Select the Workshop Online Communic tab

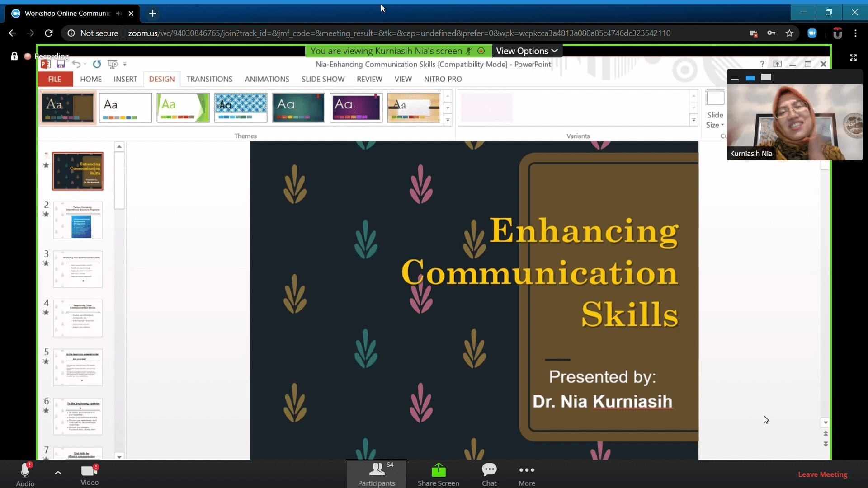[67, 14]
